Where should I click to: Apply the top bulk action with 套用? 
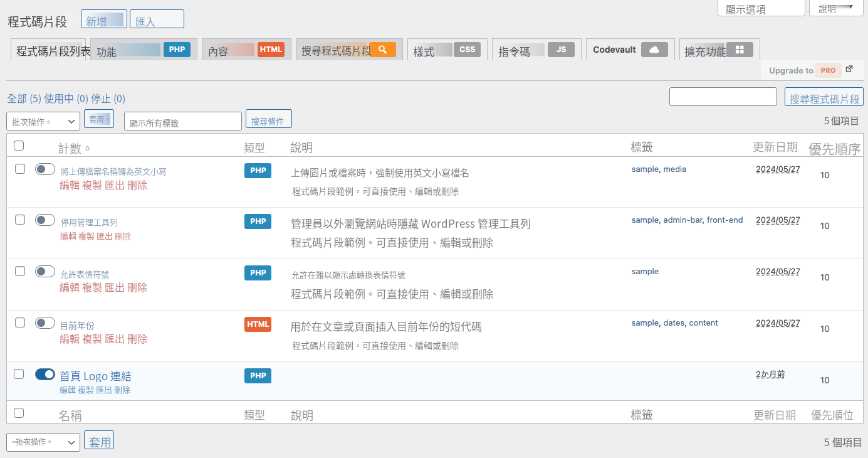pyautogui.click(x=99, y=119)
